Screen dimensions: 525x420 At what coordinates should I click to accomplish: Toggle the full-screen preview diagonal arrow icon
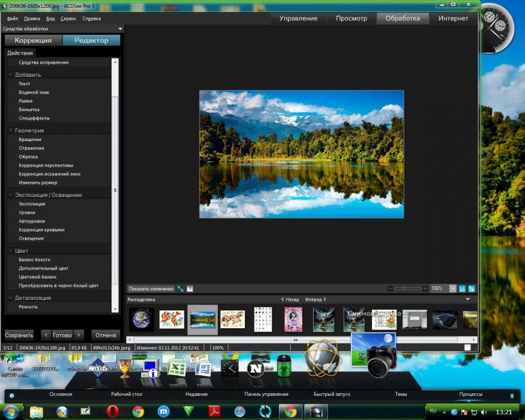[x=180, y=289]
